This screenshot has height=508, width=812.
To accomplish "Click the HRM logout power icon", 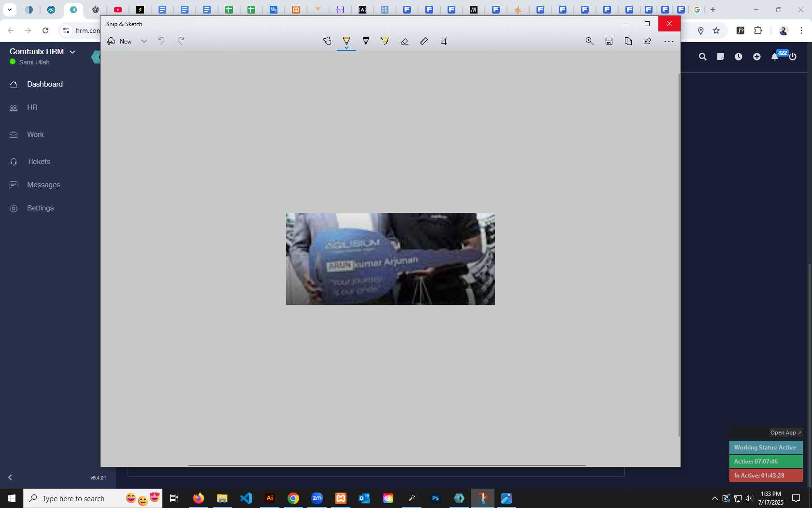I will click(x=793, y=57).
